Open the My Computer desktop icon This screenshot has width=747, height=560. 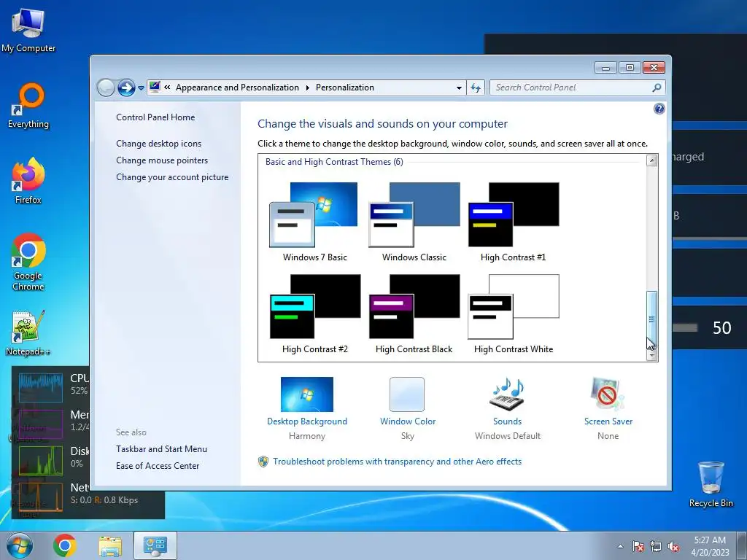point(28,29)
